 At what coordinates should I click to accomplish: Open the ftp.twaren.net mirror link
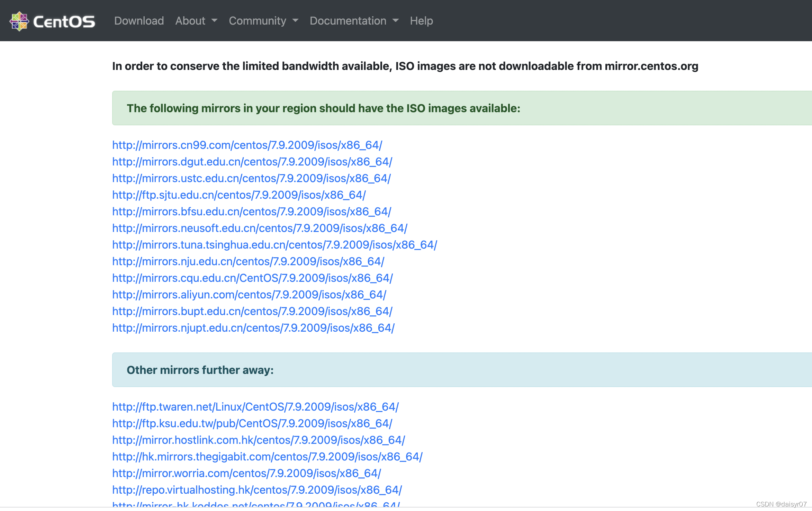pyautogui.click(x=255, y=407)
